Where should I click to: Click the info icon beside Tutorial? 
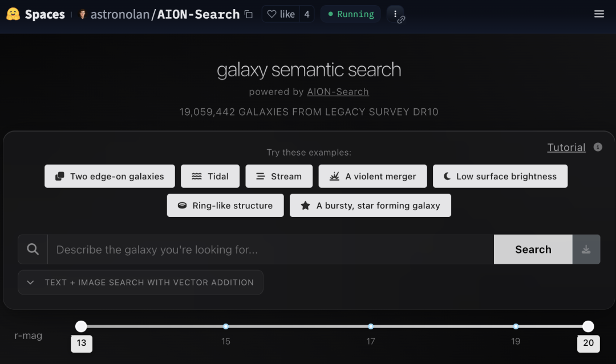pyautogui.click(x=598, y=147)
